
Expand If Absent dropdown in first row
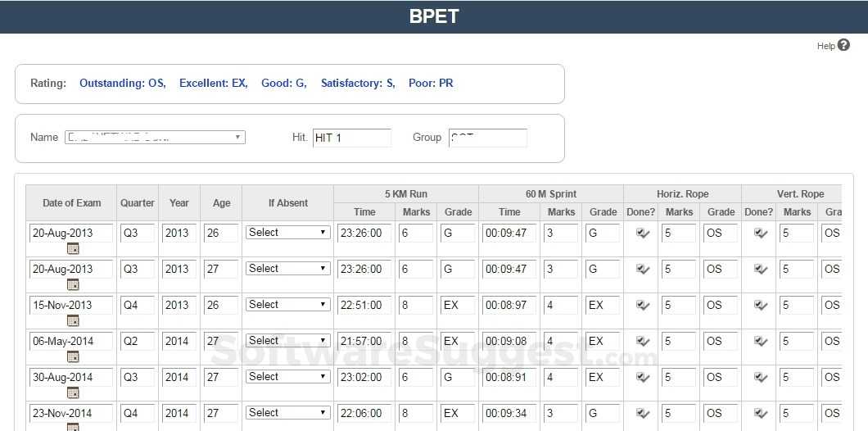tap(287, 233)
